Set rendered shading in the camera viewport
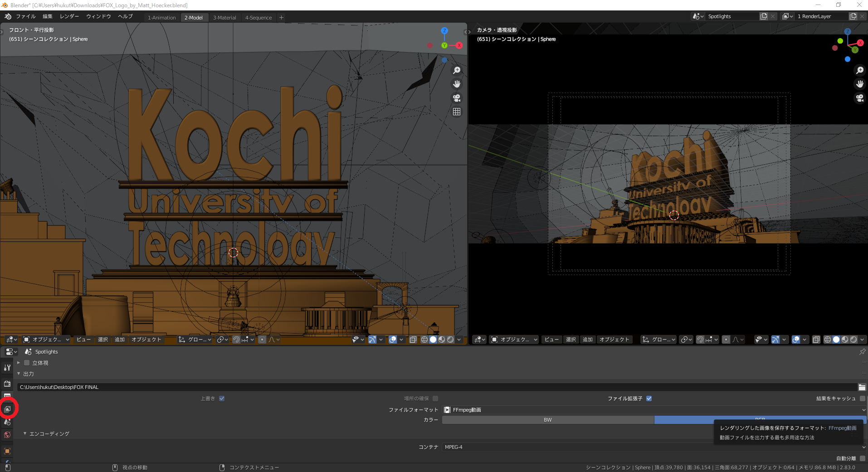This screenshot has height=472, width=868. click(853, 339)
